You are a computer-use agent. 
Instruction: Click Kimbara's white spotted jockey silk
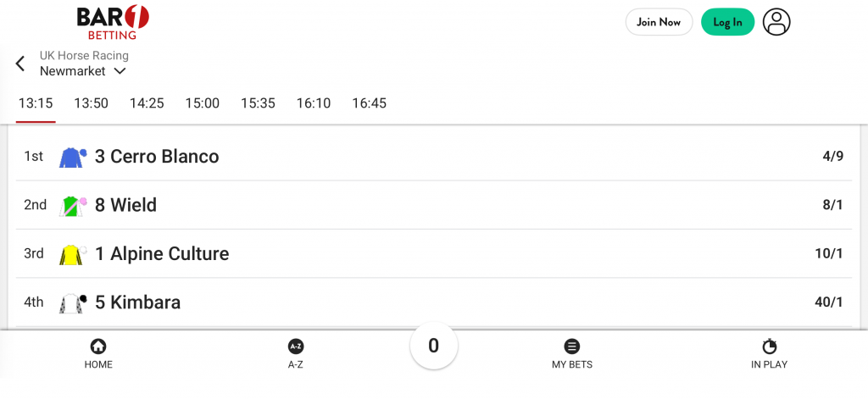[72, 302]
